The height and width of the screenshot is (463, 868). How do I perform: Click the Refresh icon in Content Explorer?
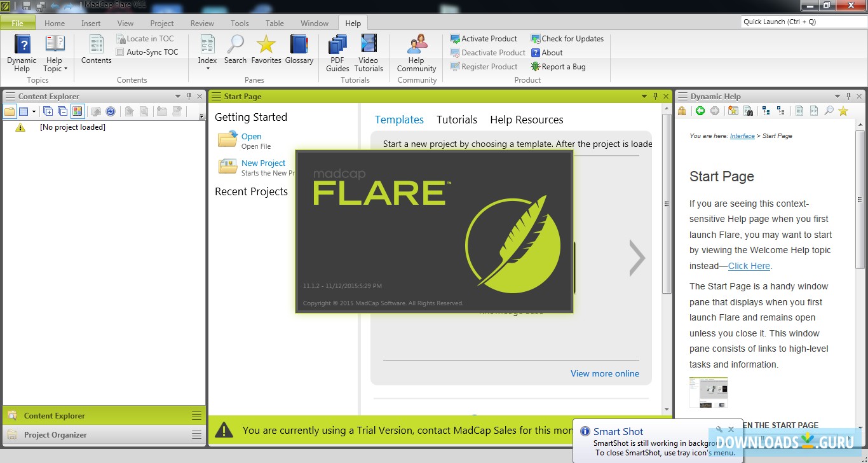[x=111, y=111]
